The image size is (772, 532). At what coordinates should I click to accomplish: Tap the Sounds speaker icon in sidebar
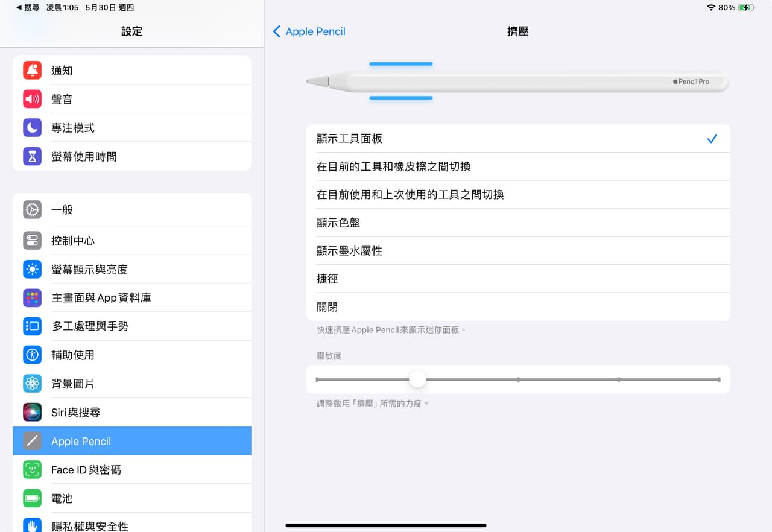(x=32, y=98)
